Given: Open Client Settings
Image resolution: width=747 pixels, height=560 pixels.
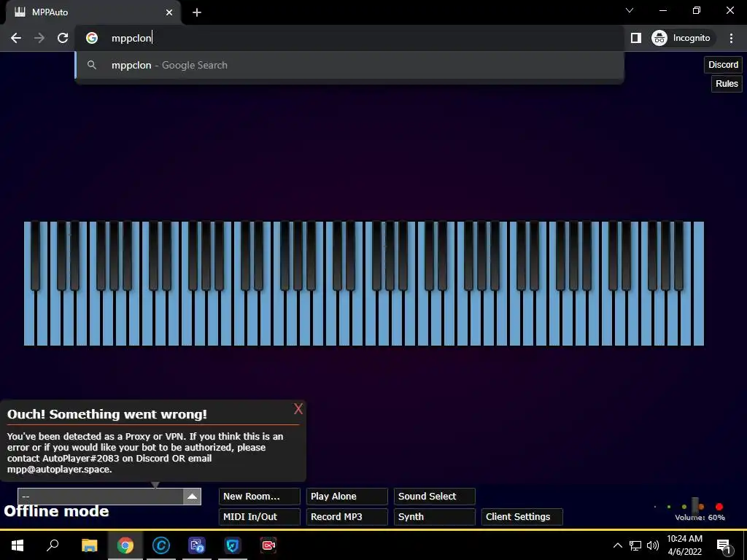Looking at the screenshot, I should [522, 517].
